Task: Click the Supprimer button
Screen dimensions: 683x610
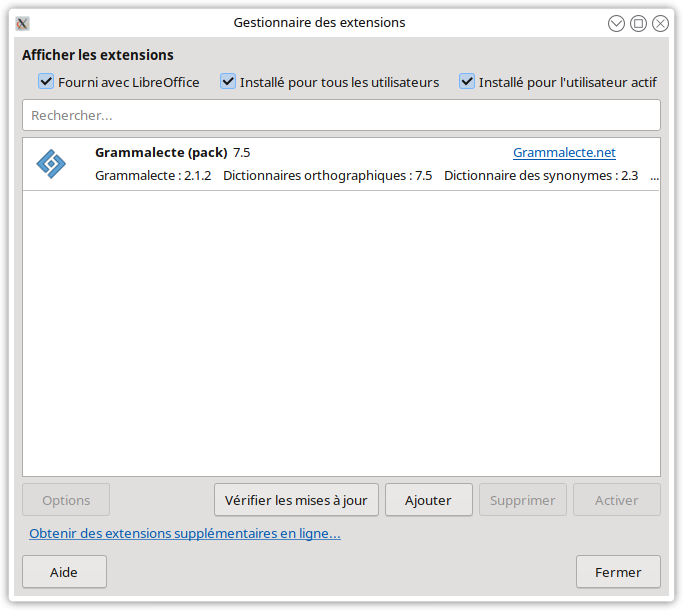Action: click(523, 500)
